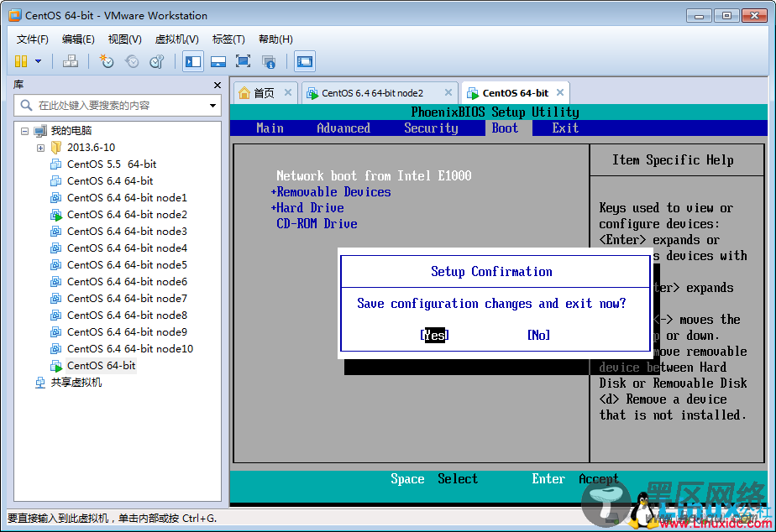Click the console view toolbar icon

click(x=304, y=61)
